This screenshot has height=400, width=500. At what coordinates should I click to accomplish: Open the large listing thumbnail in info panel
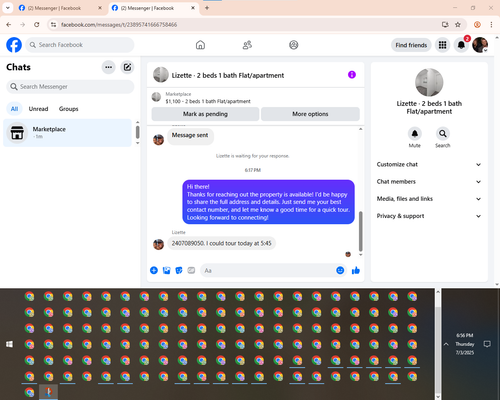429,82
